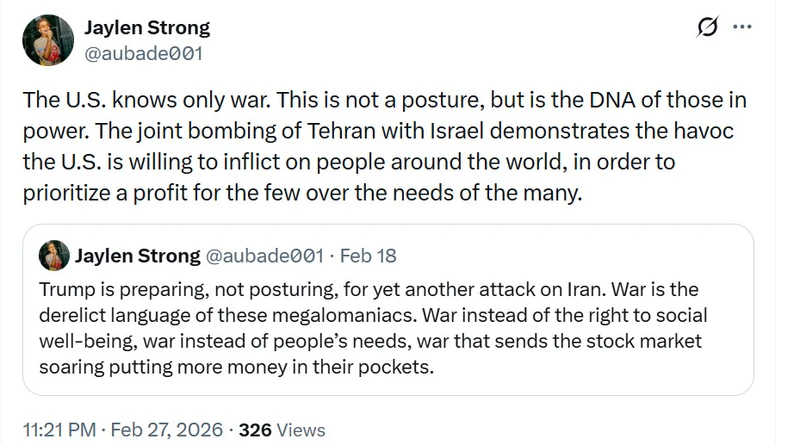This screenshot has width=800, height=444.
Task: Click the main post line 'The U.S. knows only war'
Action: 384,100
